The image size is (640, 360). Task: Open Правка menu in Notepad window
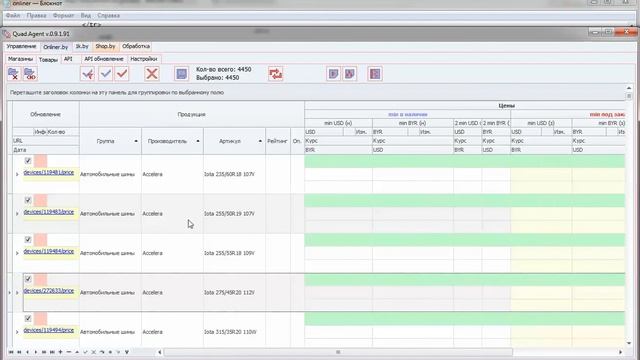(x=36, y=16)
